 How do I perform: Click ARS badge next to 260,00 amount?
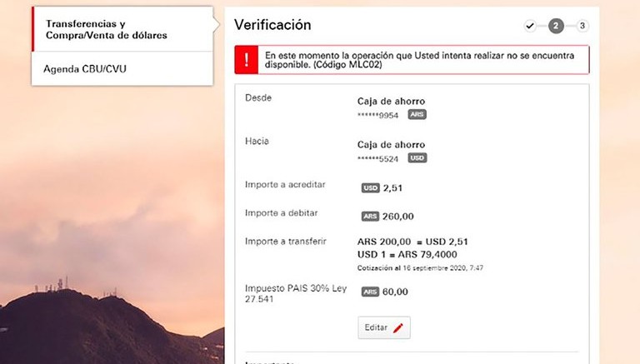(370, 217)
